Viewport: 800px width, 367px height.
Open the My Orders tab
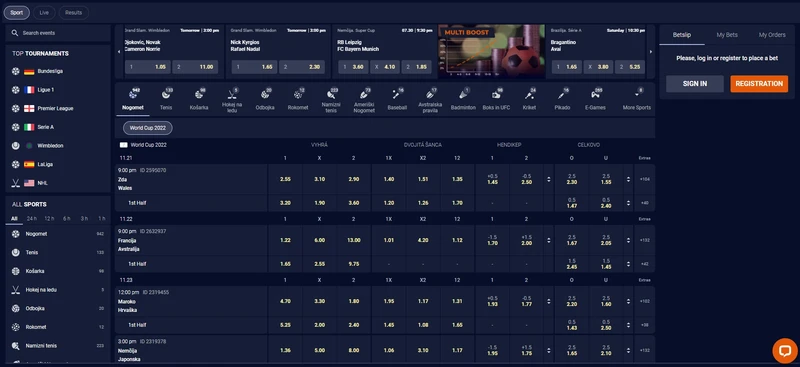772,35
